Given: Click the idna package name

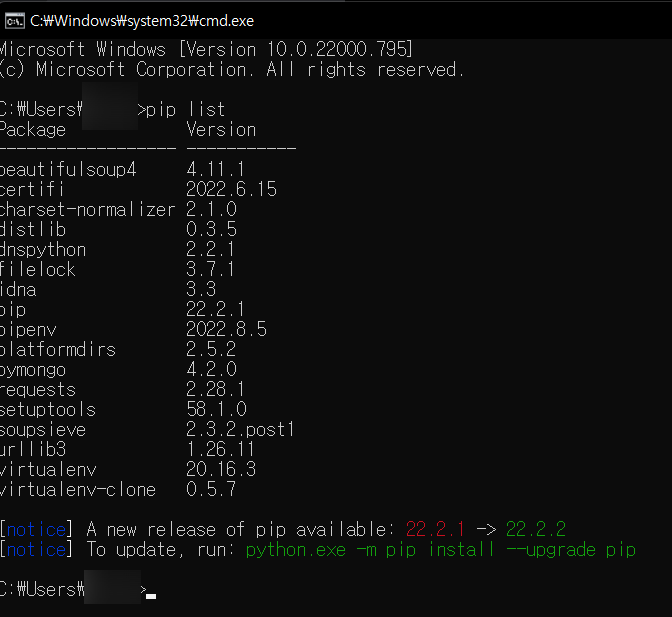Looking at the screenshot, I should click(x=18, y=289).
